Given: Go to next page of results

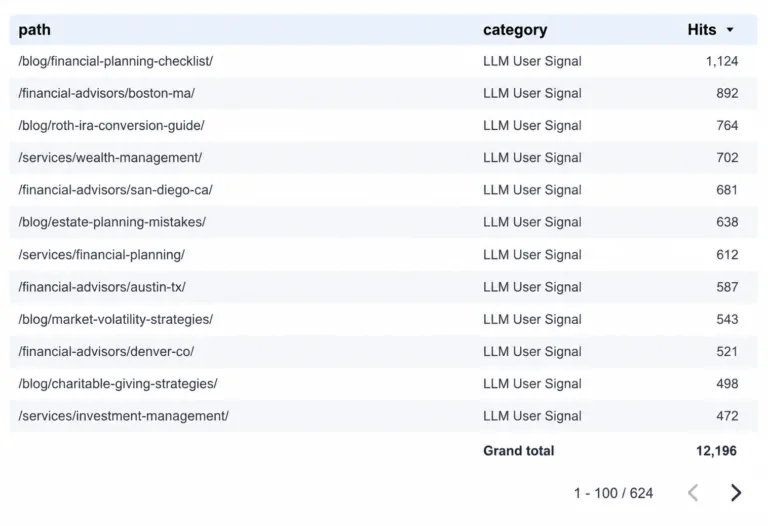Looking at the screenshot, I should click(x=736, y=493).
